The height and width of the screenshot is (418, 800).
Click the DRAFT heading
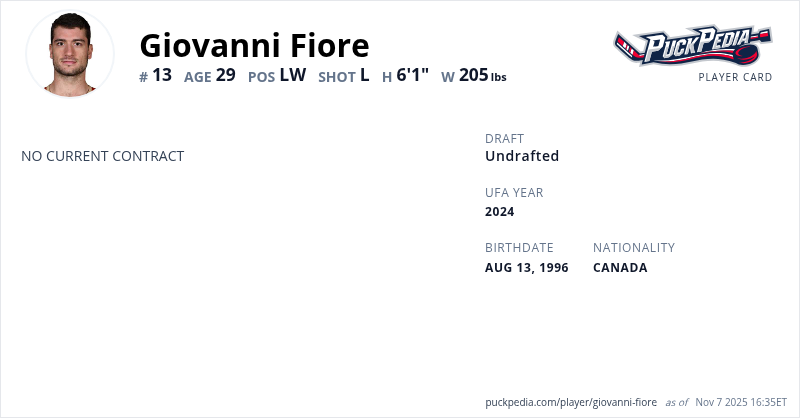pyautogui.click(x=504, y=138)
